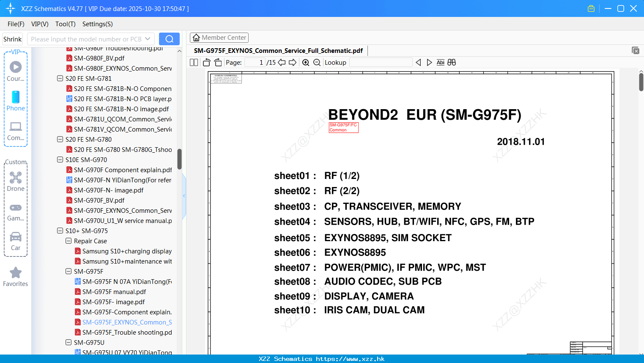Screen dimensions: 644x363
Task: Open SM-G975F N 07A YiDianTong file
Action: point(123,282)
